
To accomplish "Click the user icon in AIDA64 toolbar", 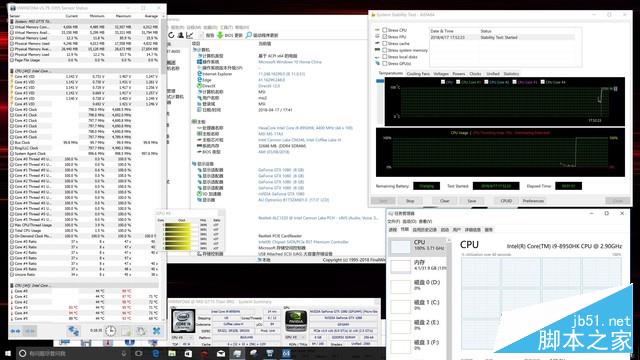I will click(x=180, y=36).
